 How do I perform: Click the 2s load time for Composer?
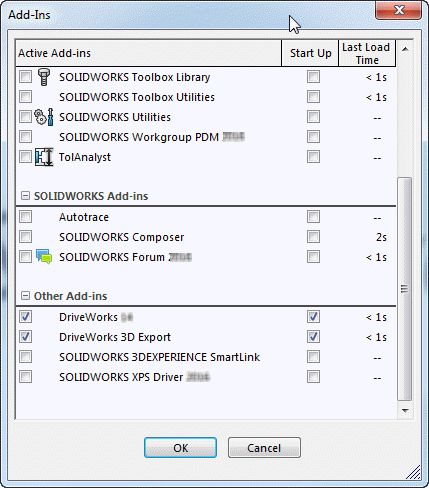pyautogui.click(x=381, y=237)
